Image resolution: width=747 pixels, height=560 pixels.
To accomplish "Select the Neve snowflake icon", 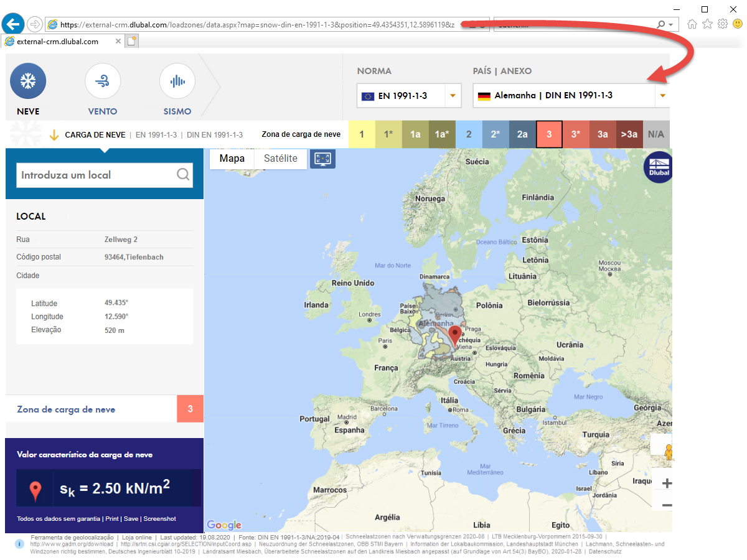I will click(x=28, y=81).
